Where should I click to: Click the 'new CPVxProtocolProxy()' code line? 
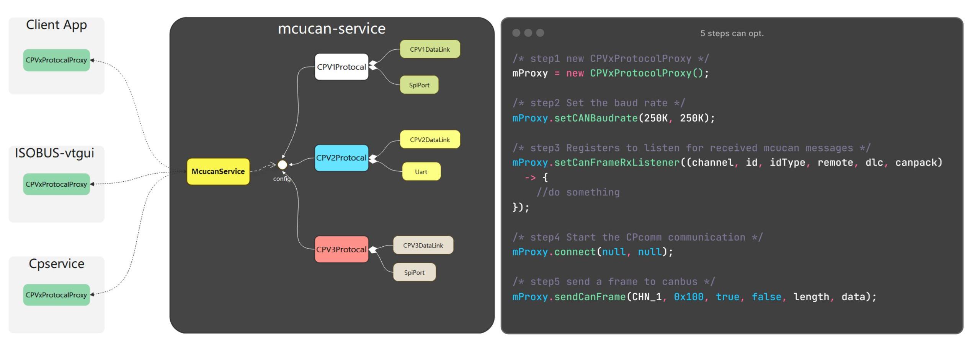tap(611, 73)
